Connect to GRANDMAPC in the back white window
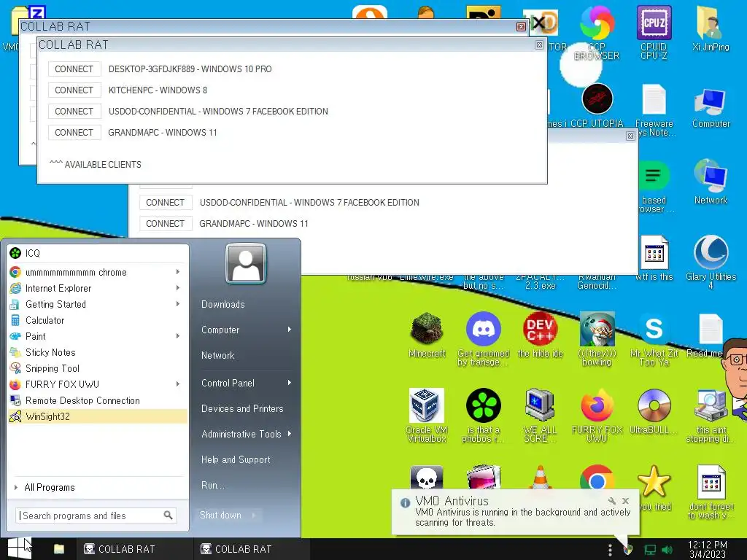Image resolution: width=747 pixels, height=560 pixels. [x=166, y=223]
